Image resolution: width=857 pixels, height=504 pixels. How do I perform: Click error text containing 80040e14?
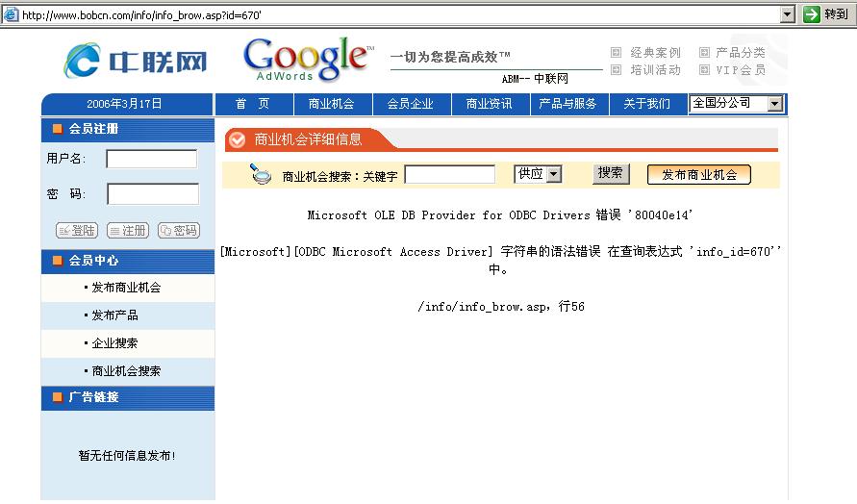point(500,214)
